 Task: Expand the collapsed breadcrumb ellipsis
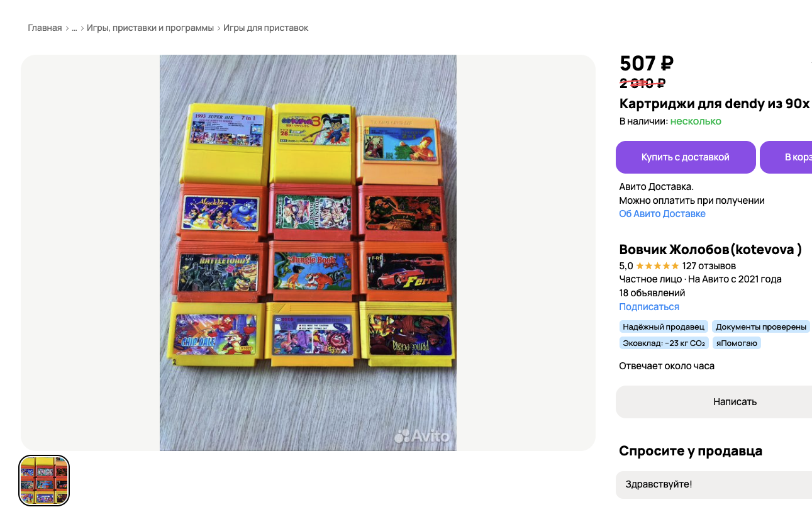click(x=74, y=28)
